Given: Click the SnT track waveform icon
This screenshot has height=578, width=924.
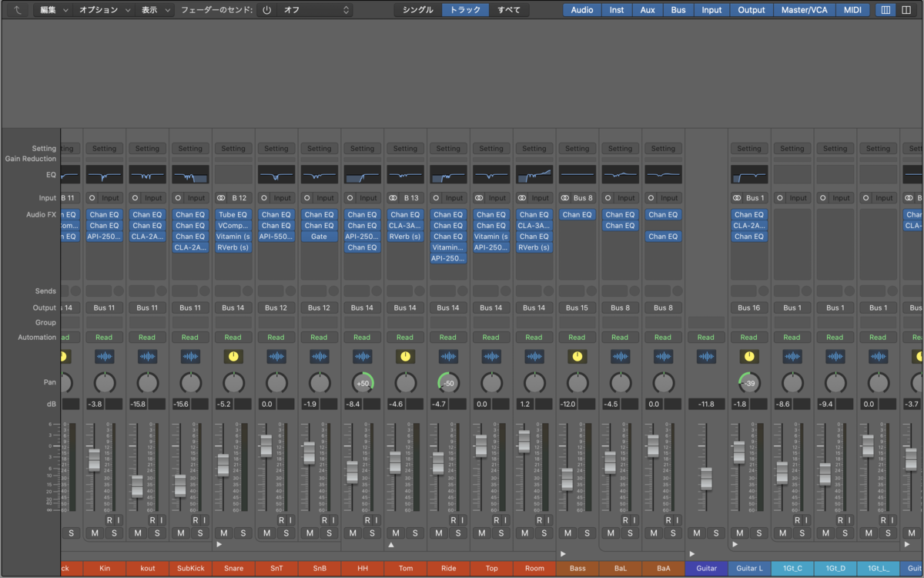Looking at the screenshot, I should (276, 357).
